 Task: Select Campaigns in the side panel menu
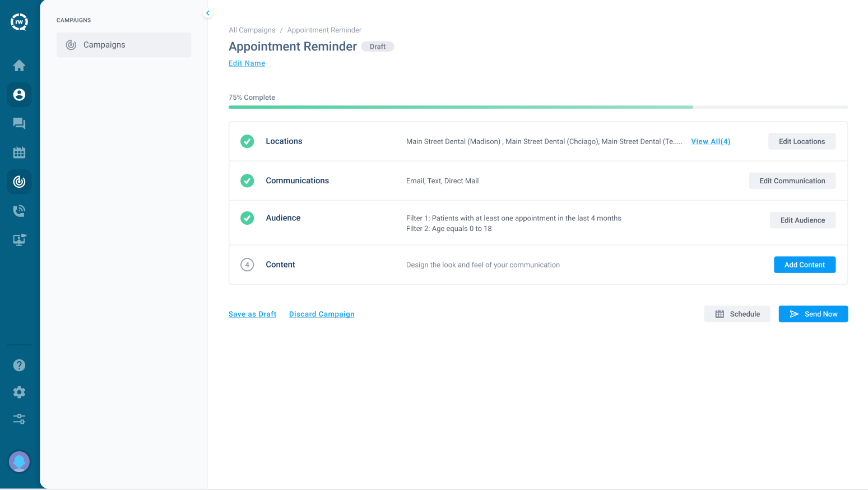(x=124, y=45)
